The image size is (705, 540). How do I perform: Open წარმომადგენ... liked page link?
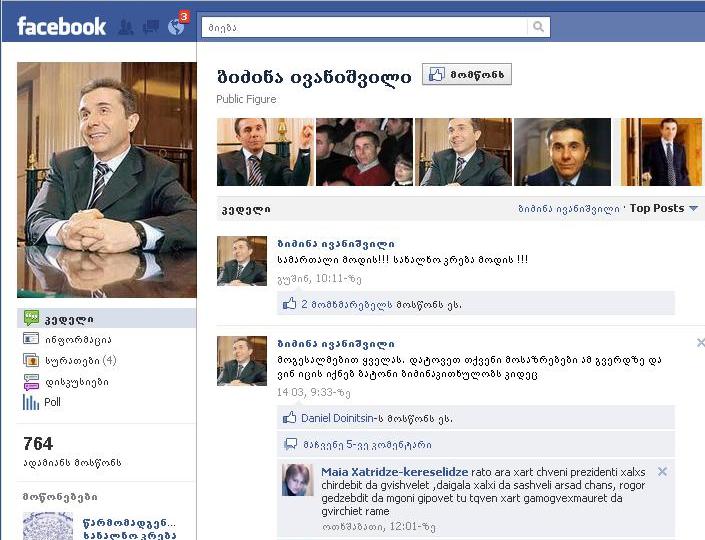pos(129,529)
